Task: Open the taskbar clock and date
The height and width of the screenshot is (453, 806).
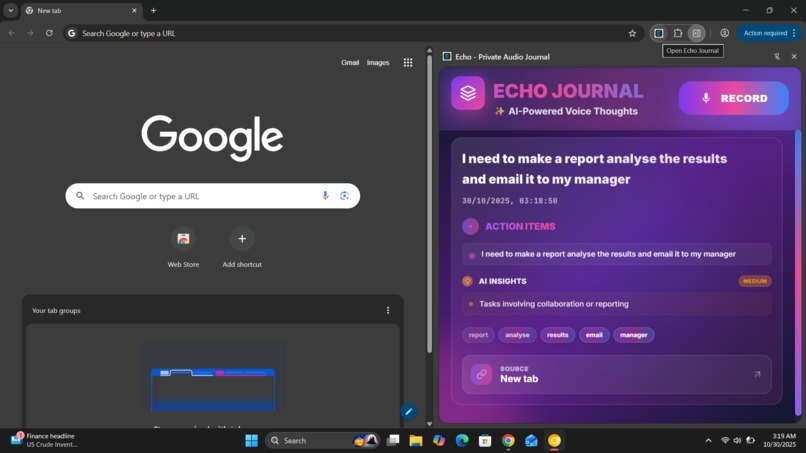Action: (779, 440)
